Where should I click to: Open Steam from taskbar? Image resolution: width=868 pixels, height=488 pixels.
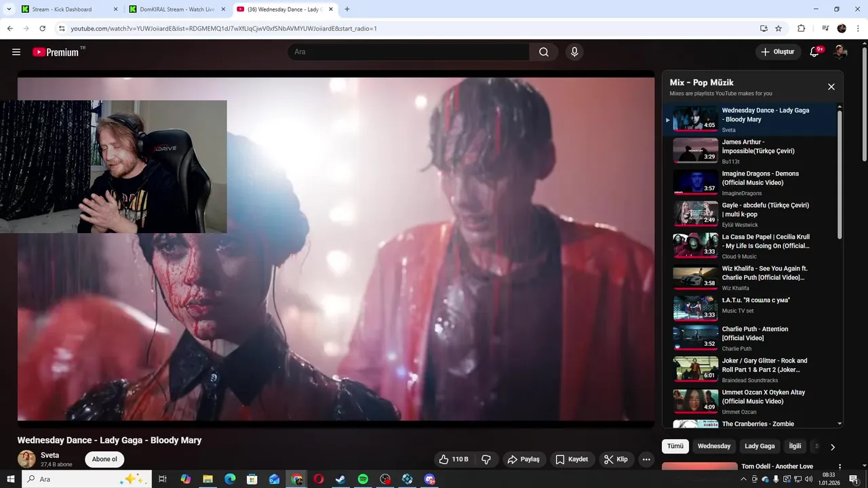pyautogui.click(x=340, y=479)
